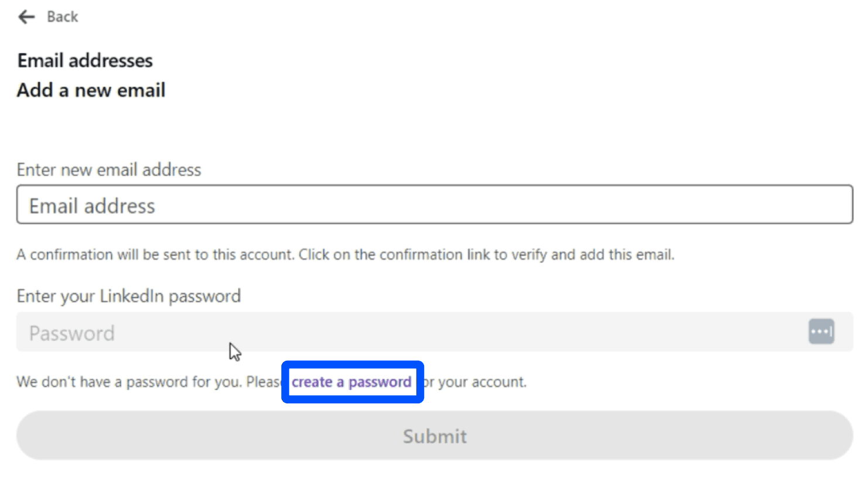
Task: Open the password manager icon in Password field
Action: point(821,331)
